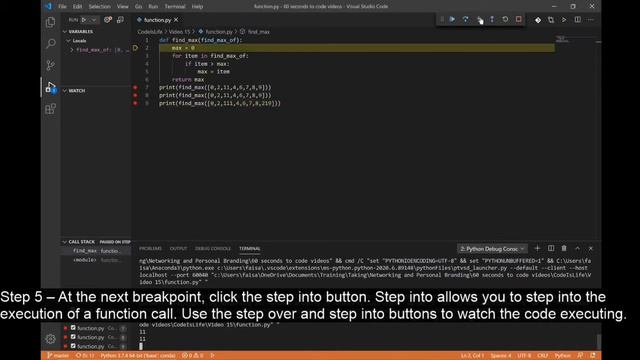
Task: Stop the debugging session
Action: point(518,20)
